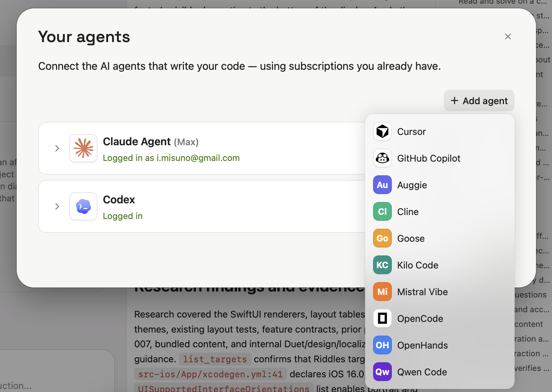Click the purple Qw Qwen Code icon
This screenshot has height=392, width=552.
click(x=382, y=372)
